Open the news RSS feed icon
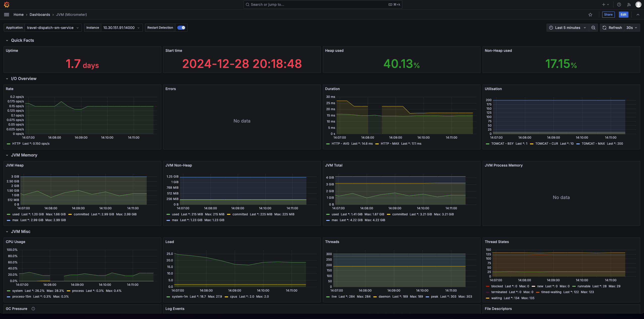This screenshot has width=644, height=319. coord(629,5)
